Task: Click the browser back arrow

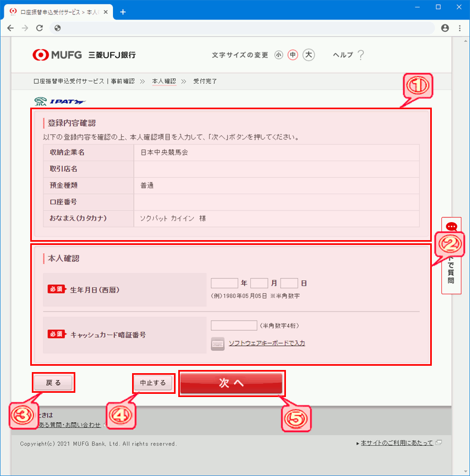Action: pos(11,28)
